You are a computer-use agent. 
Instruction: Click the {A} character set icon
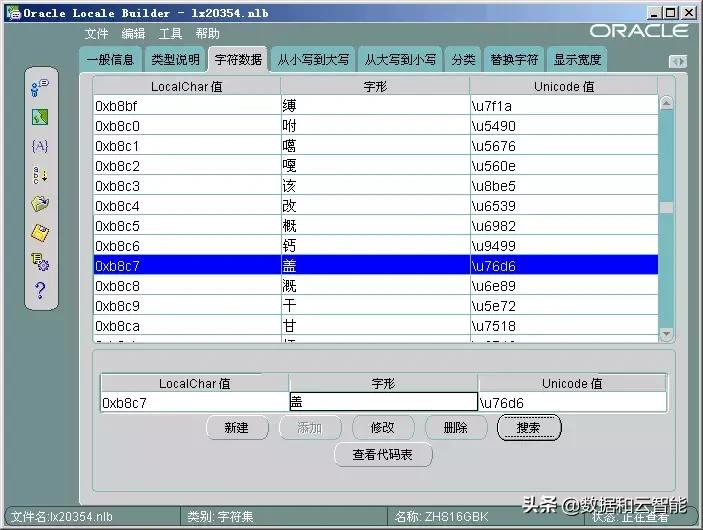coord(40,146)
